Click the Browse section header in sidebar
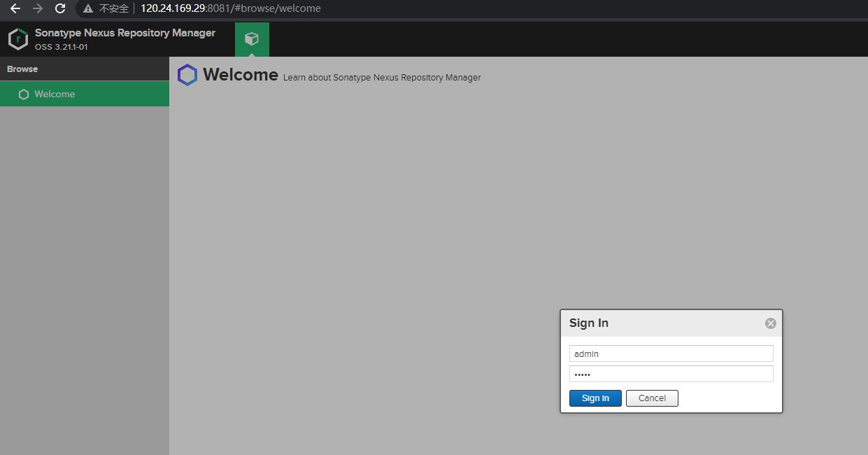 (x=85, y=69)
